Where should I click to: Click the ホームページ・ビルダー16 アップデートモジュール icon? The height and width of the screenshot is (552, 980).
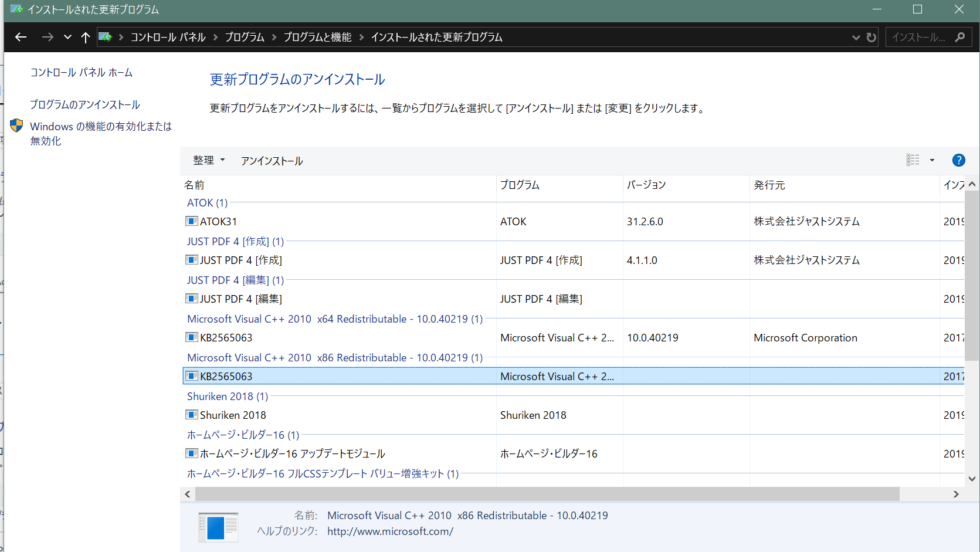(192, 453)
